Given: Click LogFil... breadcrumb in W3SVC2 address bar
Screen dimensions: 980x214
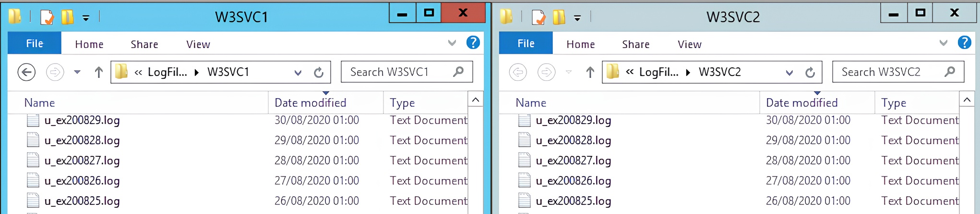Looking at the screenshot, I should click(658, 72).
